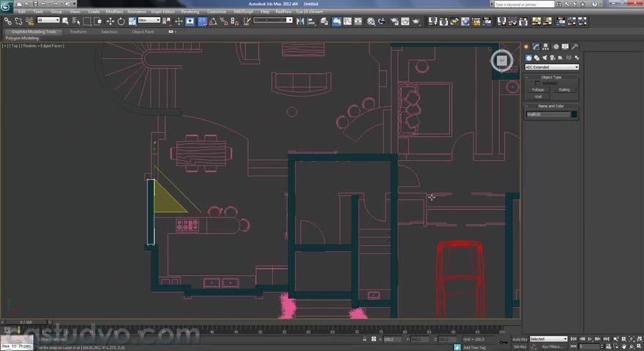This screenshot has height=351, width=644.
Task: Open the Key Filters dialog button
Action: coord(552,347)
